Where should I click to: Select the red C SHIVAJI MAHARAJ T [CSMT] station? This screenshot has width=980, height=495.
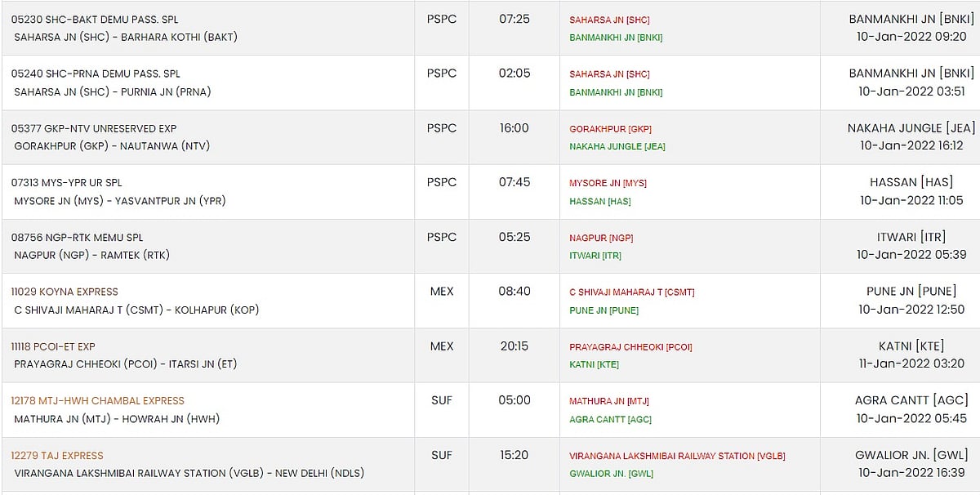631,292
